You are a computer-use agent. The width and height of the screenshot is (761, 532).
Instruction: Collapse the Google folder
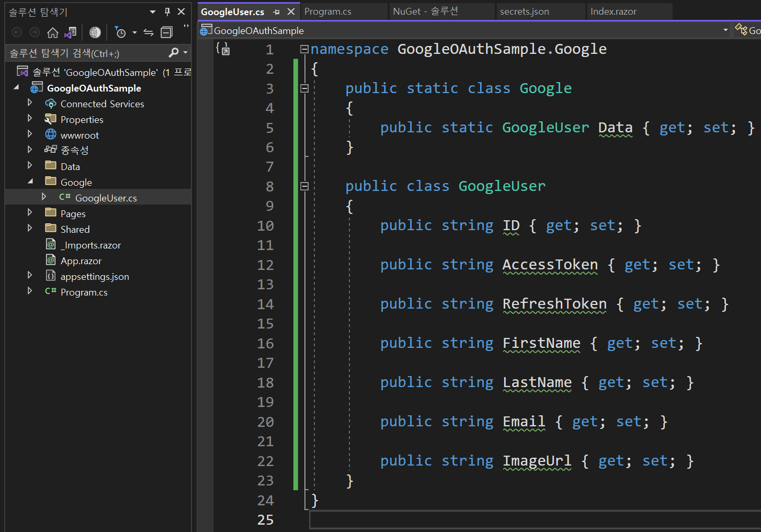pos(30,182)
